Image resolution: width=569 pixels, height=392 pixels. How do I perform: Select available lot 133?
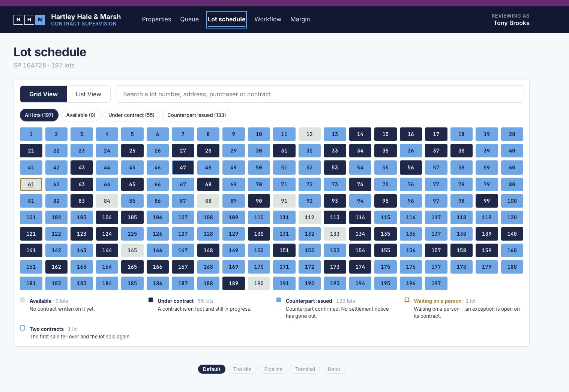tap(335, 234)
